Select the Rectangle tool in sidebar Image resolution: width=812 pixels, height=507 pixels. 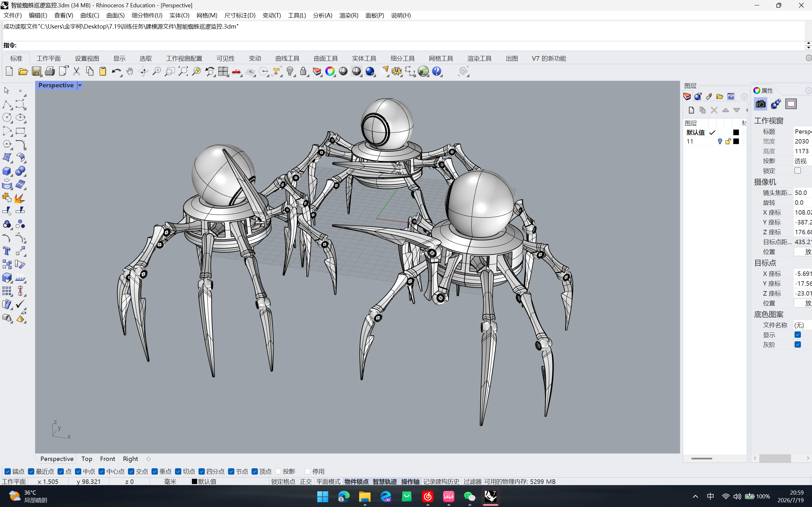[x=20, y=131]
